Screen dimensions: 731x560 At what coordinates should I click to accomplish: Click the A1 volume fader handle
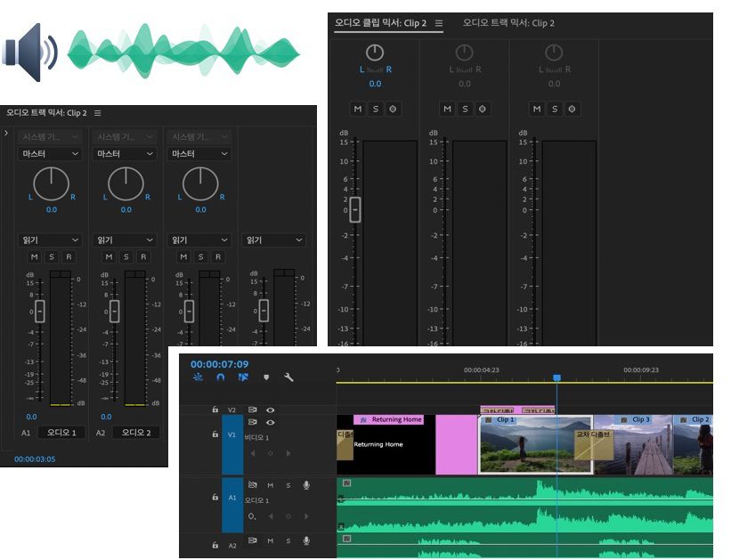[x=39, y=311]
